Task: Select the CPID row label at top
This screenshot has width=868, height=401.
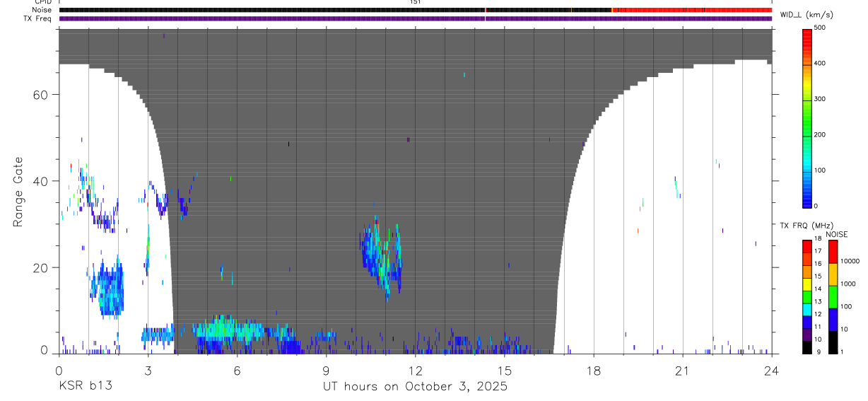Action: click(42, 2)
